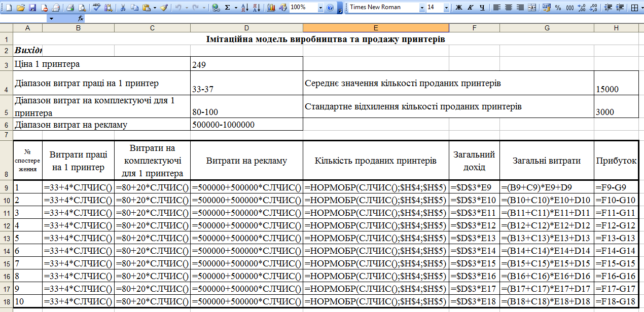This screenshot has width=644, height=312.
Task: Apply percent style with % icon
Action: (558, 8)
